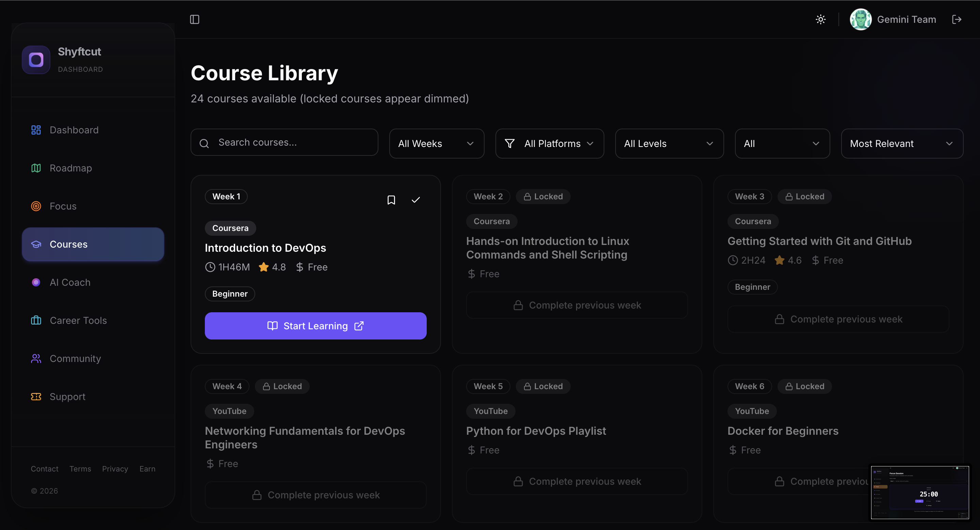Screen dimensions: 980x530
Task: Open the All Platforms filter dropdown
Action: 549,143
